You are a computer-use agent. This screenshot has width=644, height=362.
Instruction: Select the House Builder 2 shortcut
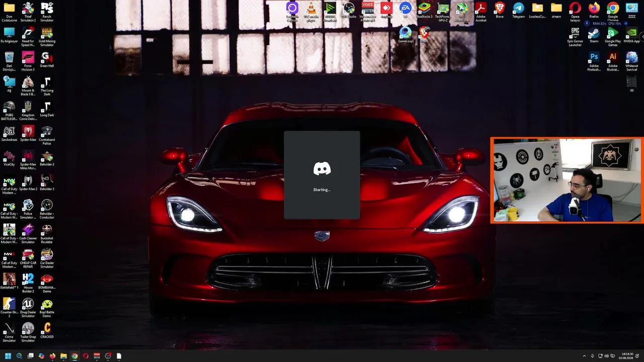point(28,283)
